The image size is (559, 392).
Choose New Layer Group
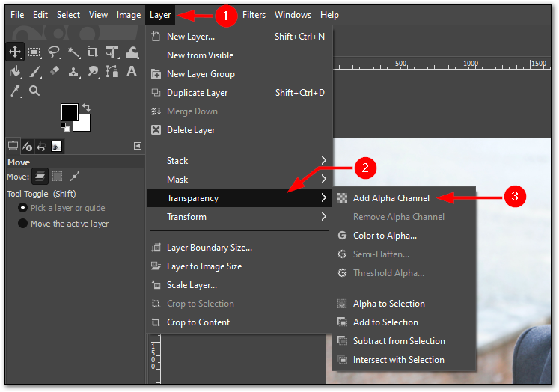[239, 74]
